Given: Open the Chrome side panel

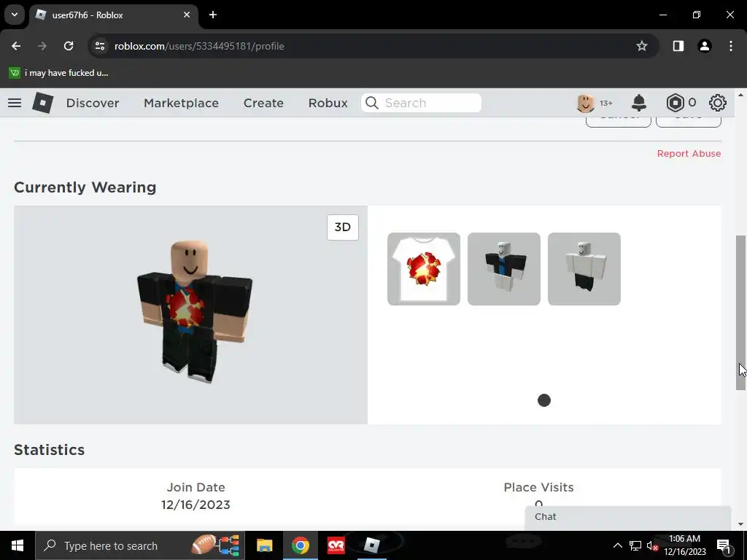Looking at the screenshot, I should coord(678,46).
